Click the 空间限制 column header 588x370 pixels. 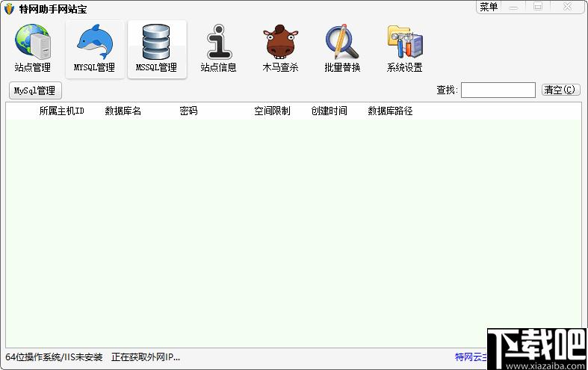[x=272, y=111]
